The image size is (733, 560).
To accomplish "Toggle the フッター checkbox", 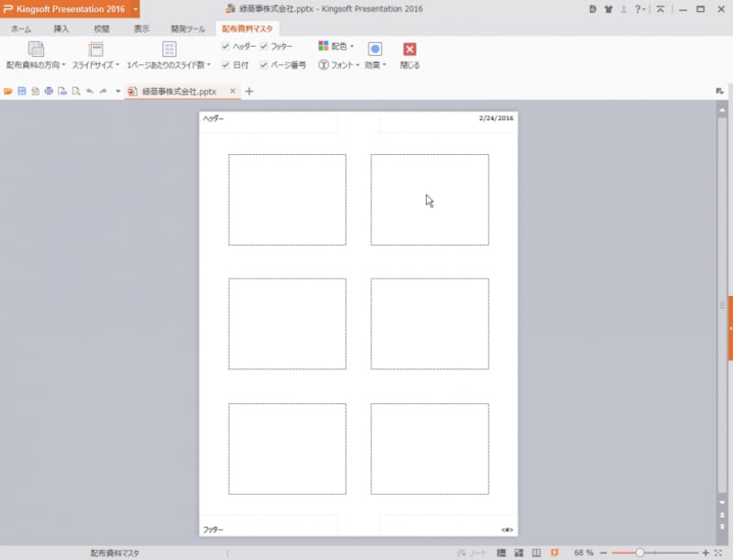I will click(x=264, y=46).
